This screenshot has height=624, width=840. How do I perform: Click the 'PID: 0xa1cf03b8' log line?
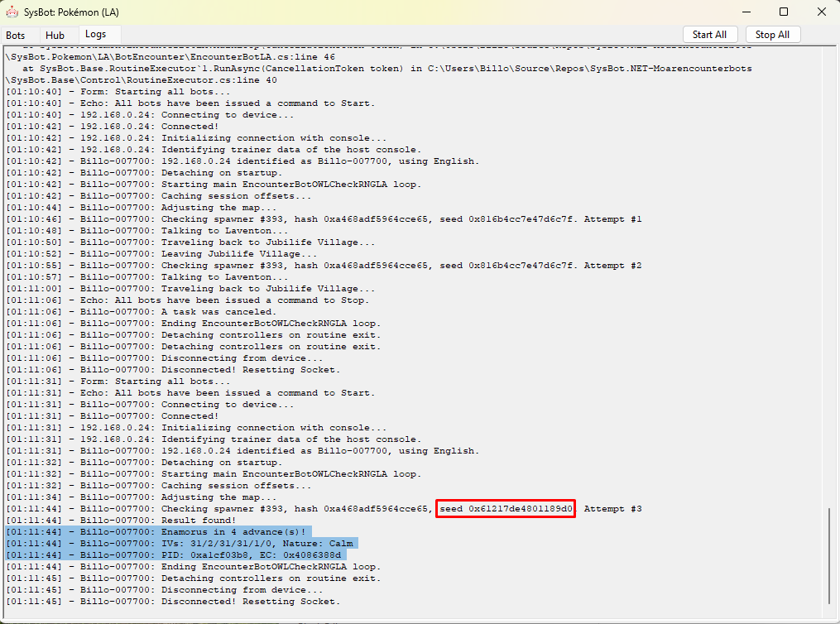coord(173,555)
